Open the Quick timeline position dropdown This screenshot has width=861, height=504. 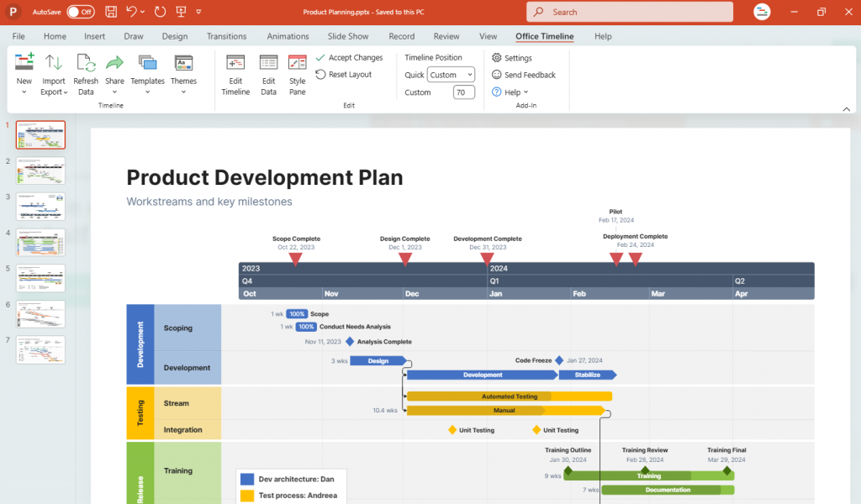tap(451, 74)
